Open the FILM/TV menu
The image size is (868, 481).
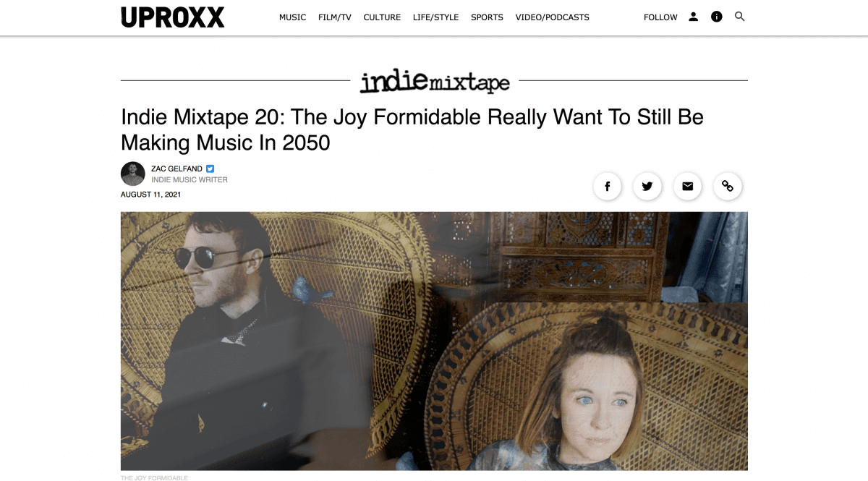point(335,17)
